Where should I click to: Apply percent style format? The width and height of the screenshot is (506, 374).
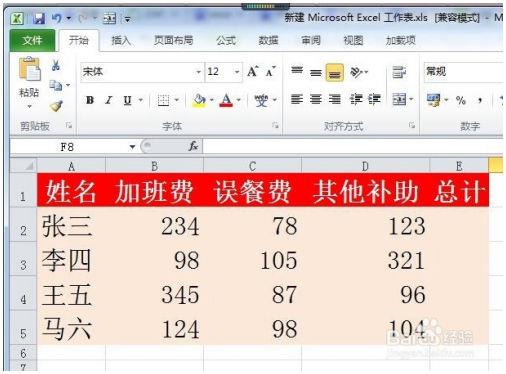click(461, 100)
